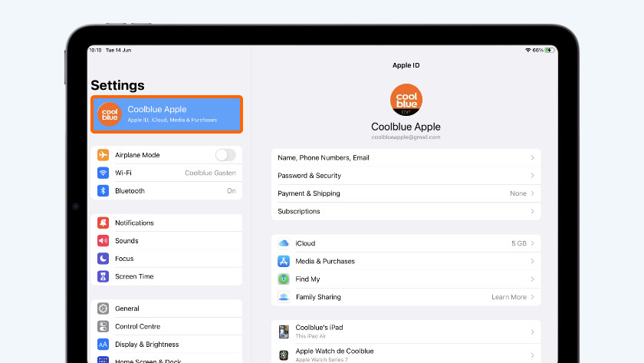Tap the Coolblue Apple profile name
This screenshot has width=644, height=363.
click(406, 127)
